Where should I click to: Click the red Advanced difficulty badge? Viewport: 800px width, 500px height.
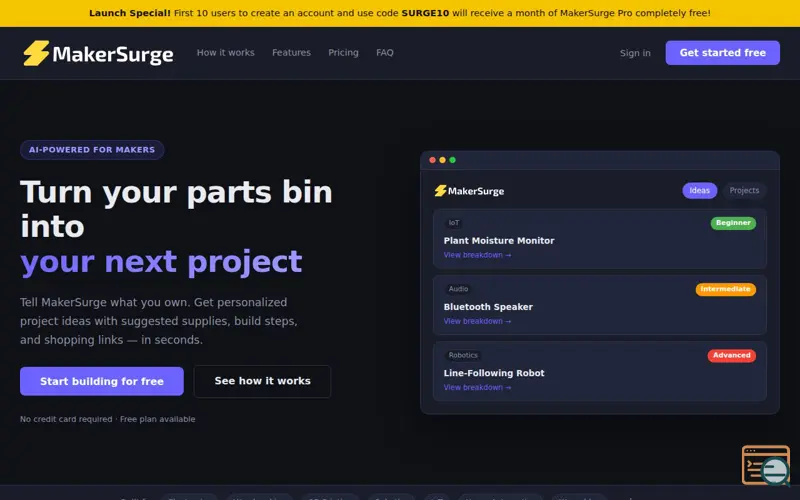(x=732, y=356)
